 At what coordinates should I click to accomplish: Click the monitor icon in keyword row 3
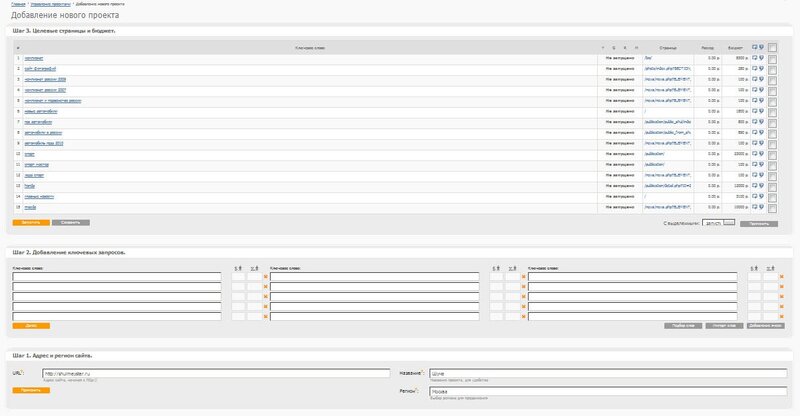click(x=755, y=79)
